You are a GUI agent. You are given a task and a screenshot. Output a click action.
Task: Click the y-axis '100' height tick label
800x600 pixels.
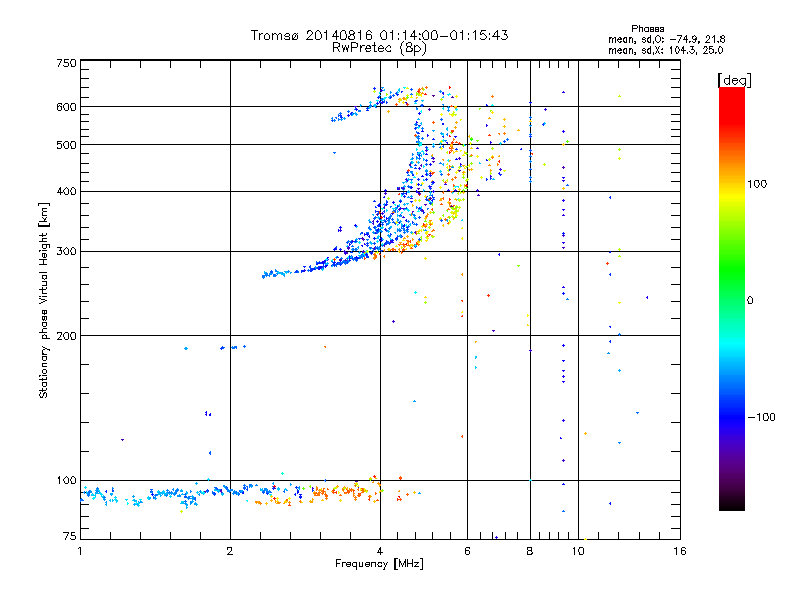(66, 481)
